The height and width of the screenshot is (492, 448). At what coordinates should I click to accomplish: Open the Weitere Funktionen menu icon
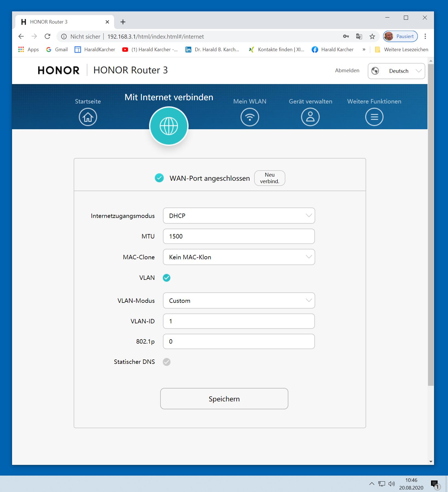(x=374, y=117)
